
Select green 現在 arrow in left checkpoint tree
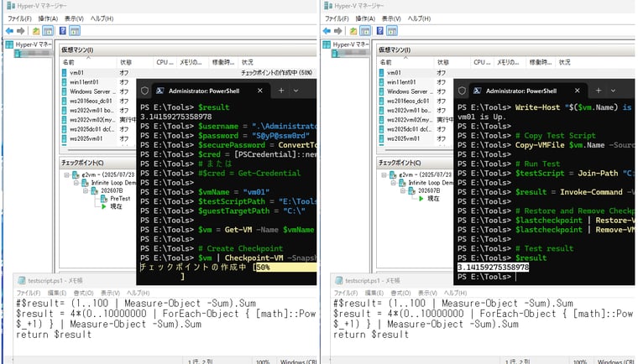(104, 206)
